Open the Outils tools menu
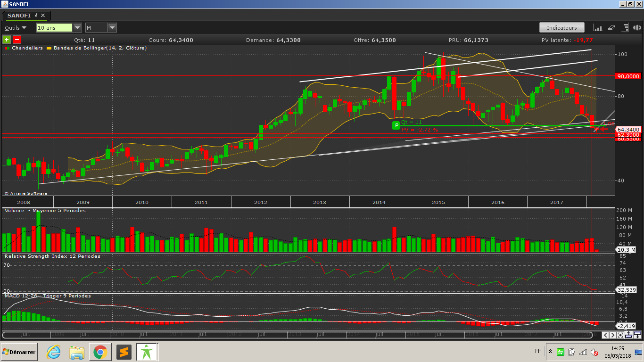Image resolution: width=644 pixels, height=362 pixels. (16, 28)
